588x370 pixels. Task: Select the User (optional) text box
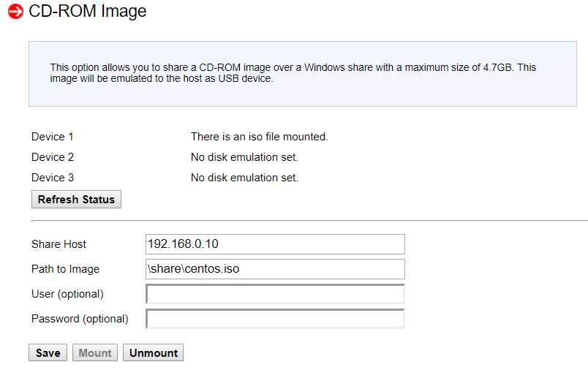[275, 294]
